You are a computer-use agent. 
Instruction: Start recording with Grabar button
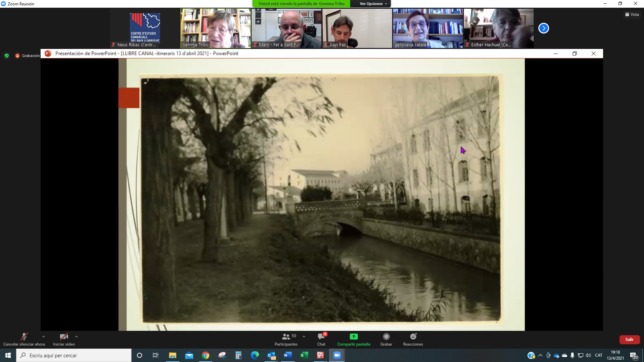click(x=386, y=337)
